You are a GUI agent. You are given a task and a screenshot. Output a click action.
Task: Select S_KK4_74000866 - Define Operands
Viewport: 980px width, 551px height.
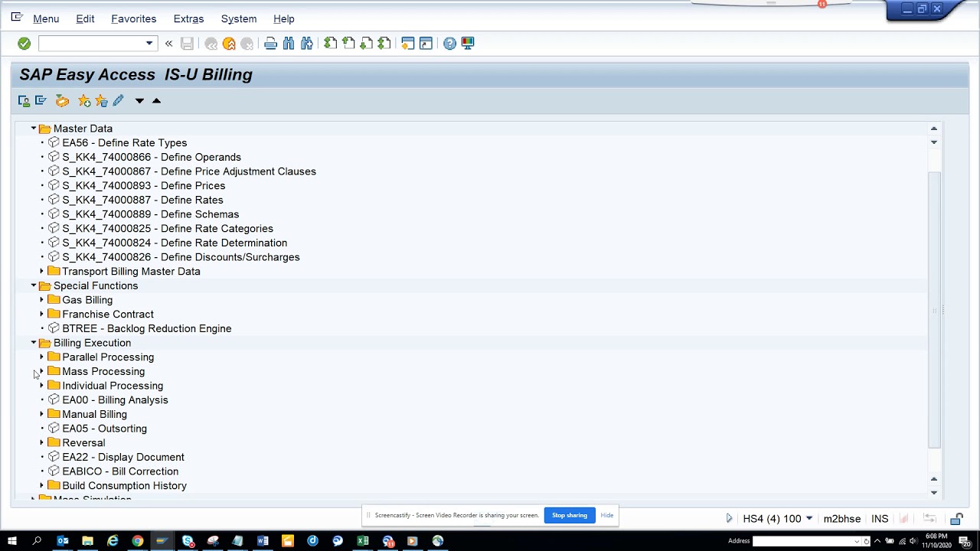152,157
